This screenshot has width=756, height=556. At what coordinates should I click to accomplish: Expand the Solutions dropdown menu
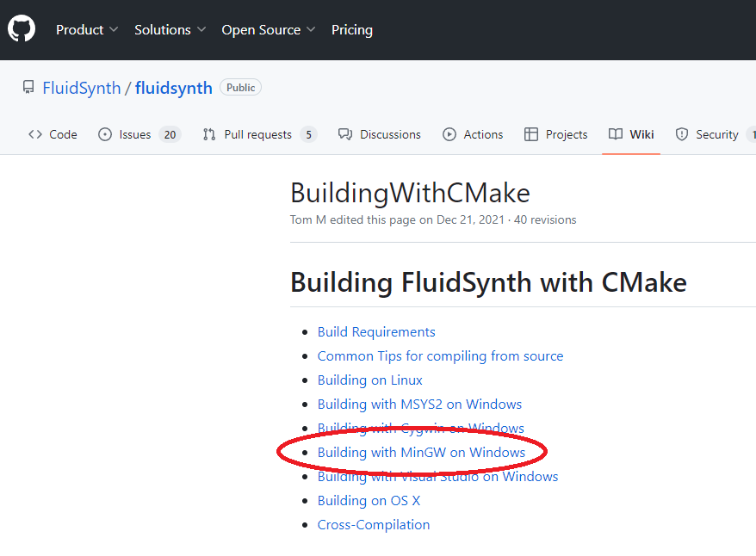pos(170,30)
